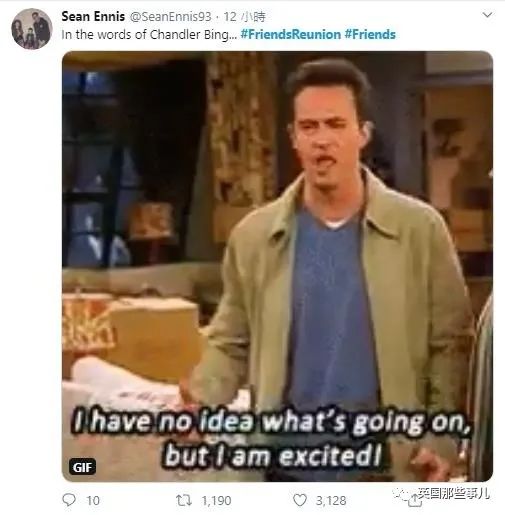Open the reply speech bubble icon
Viewport: 505px width, 515px height.
[69, 500]
